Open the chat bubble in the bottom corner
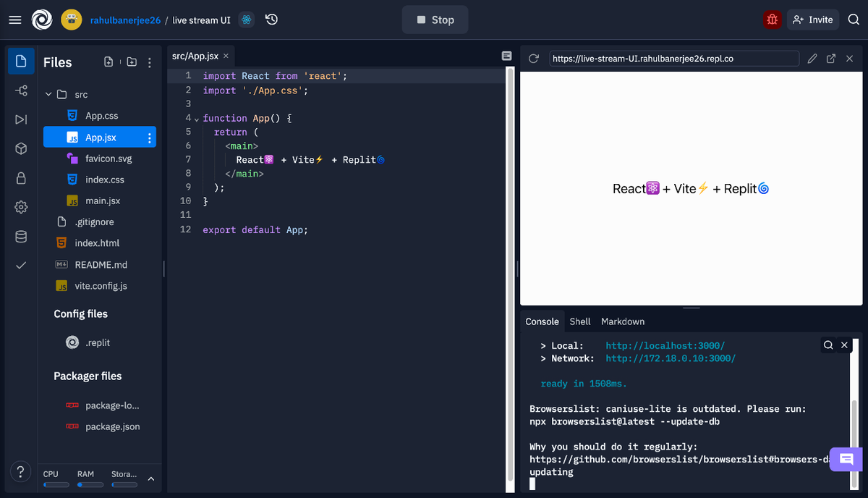 coord(846,459)
